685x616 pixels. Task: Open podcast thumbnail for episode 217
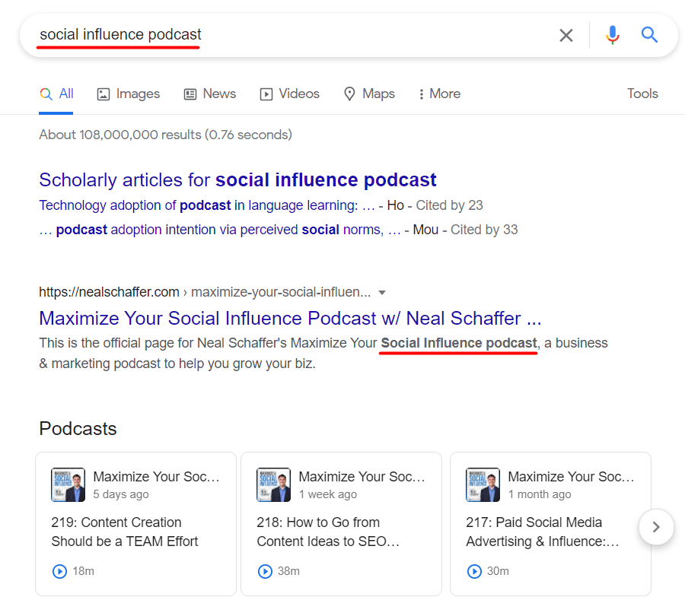coord(483,484)
